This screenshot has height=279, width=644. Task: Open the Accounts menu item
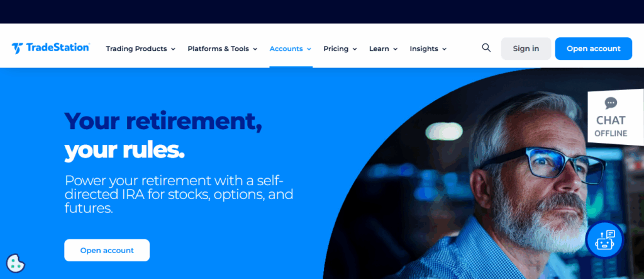coord(286,48)
